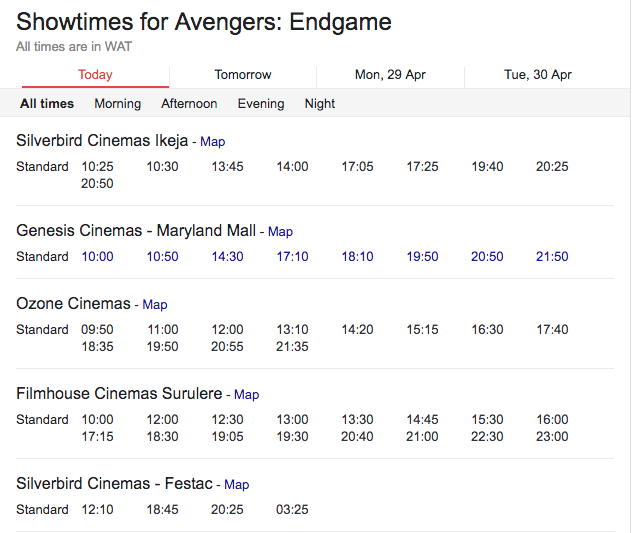Select the 21:50 Genesis Cinemas showtime
This screenshot has width=640, height=533.
[552, 257]
